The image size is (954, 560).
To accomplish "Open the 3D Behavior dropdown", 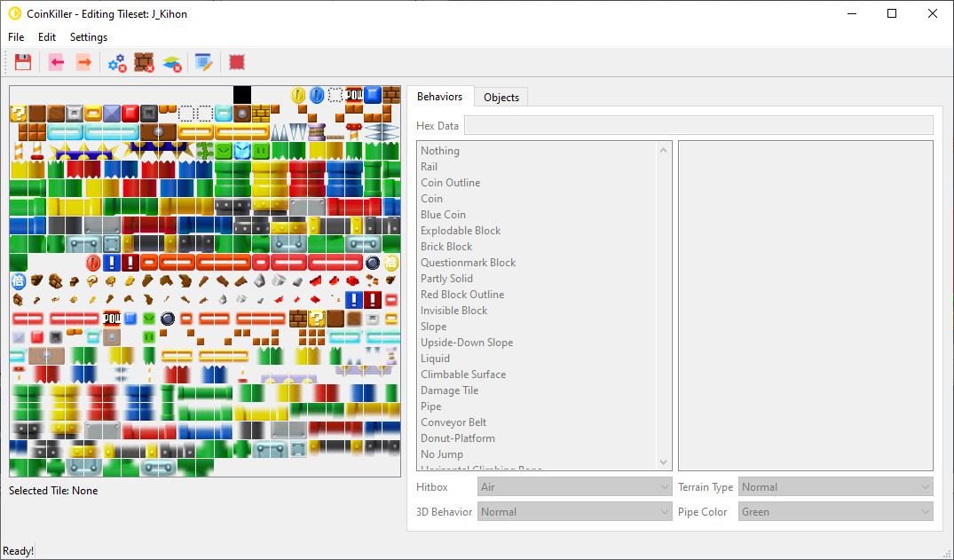I will coord(573,511).
